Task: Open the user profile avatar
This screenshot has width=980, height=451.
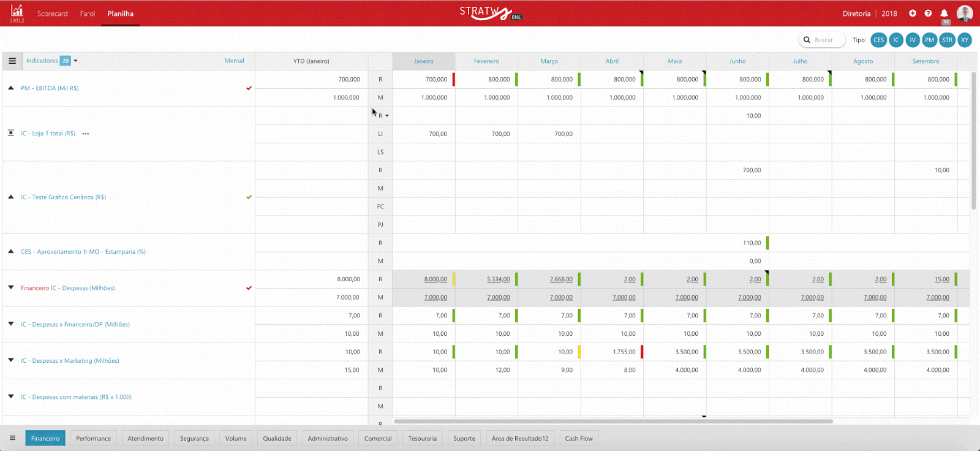Action: [x=965, y=13]
